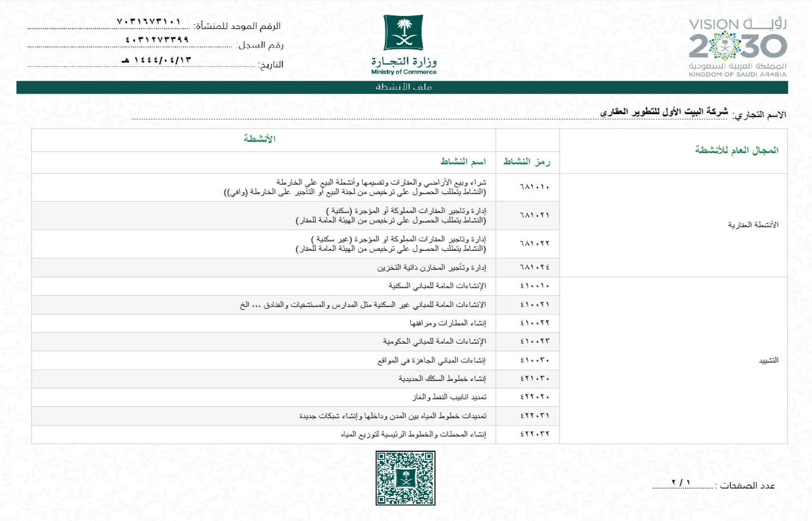Viewport: 812px width, 521px height.
Task: Select activity code ٦٨١٠١٠
Action: pos(535,187)
